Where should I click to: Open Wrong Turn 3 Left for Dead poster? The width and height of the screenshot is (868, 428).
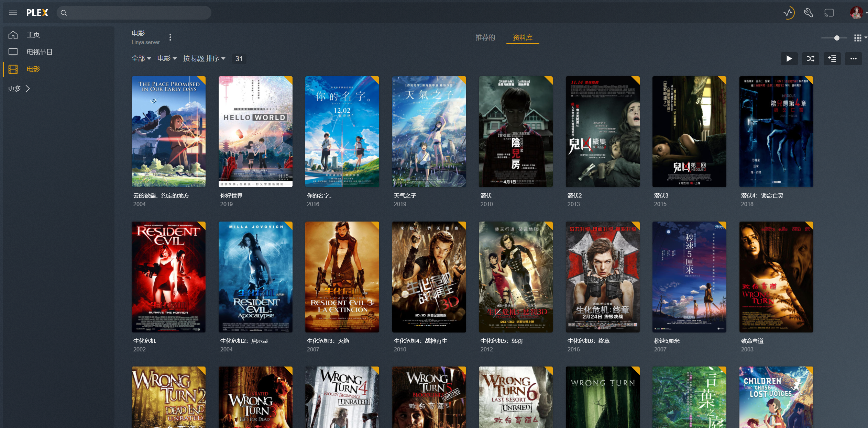pos(255,397)
